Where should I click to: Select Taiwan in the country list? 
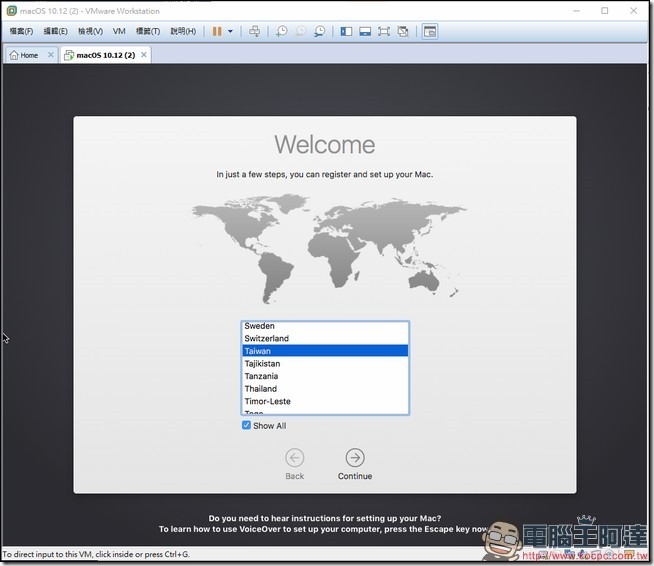pos(325,351)
